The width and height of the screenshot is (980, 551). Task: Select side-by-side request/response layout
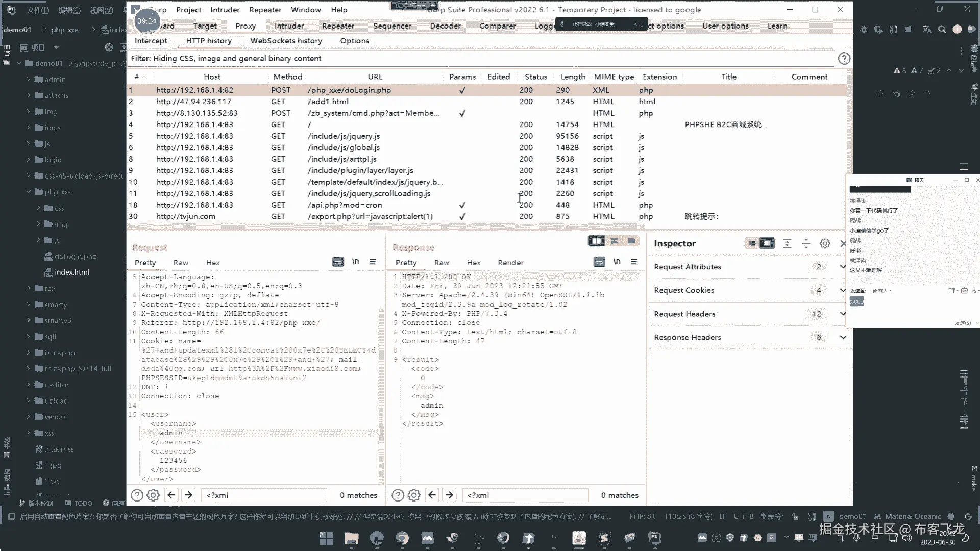point(596,241)
